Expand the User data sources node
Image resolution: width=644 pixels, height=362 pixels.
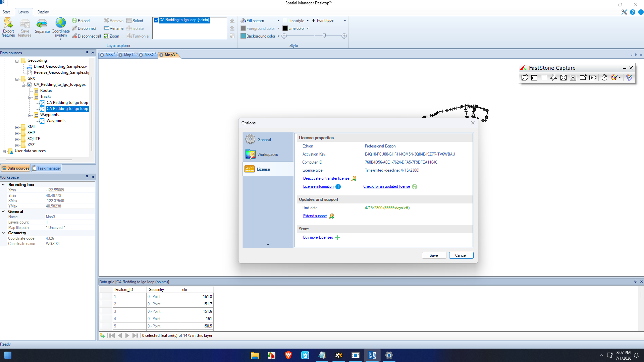click(x=4, y=151)
